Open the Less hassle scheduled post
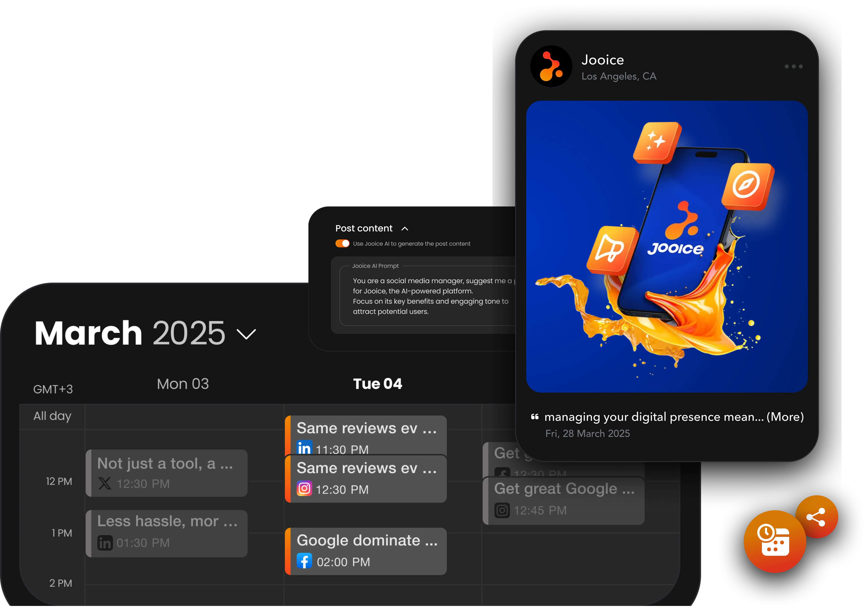This screenshot has width=868, height=610. [167, 533]
